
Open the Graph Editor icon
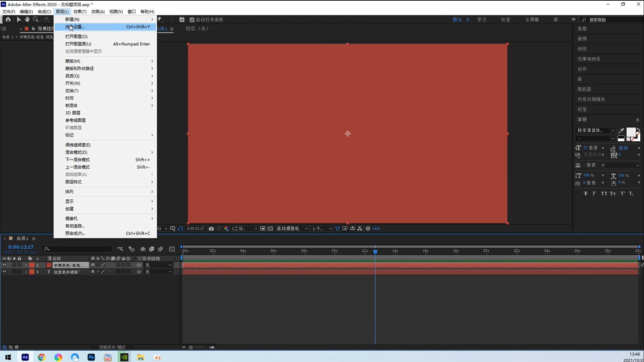(x=172, y=249)
